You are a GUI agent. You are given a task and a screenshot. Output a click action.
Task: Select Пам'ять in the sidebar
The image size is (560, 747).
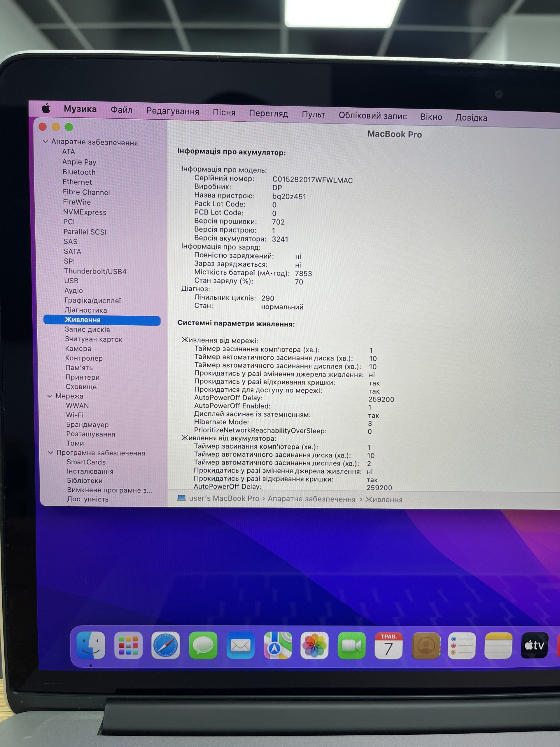[79, 367]
